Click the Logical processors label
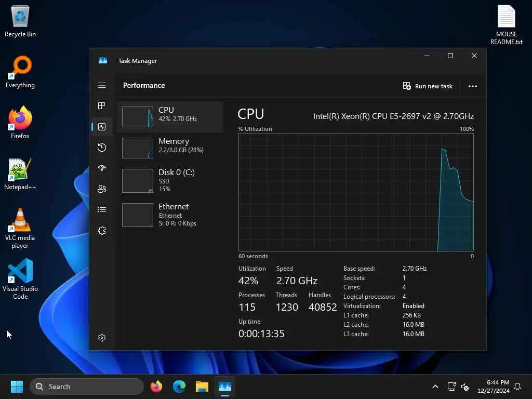 pyautogui.click(x=369, y=297)
